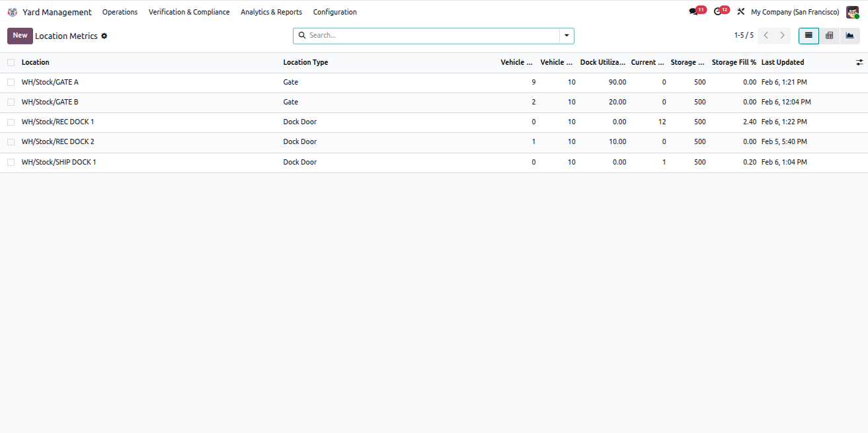The width and height of the screenshot is (868, 433).
Task: Click Dock Door type in SHIP DOCK 1 row
Action: [300, 163]
